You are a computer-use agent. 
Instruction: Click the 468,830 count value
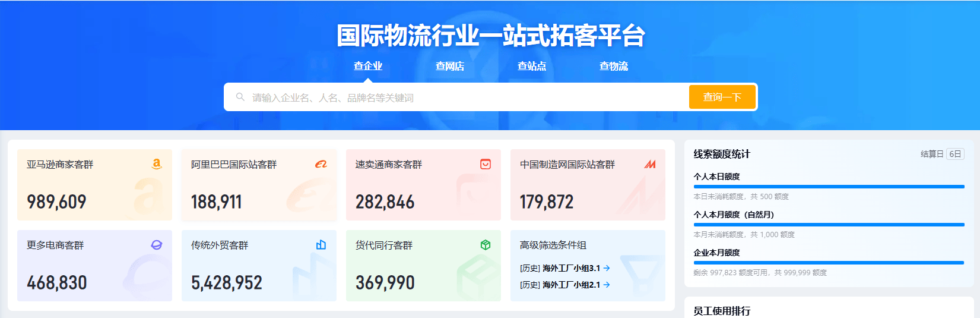click(57, 283)
